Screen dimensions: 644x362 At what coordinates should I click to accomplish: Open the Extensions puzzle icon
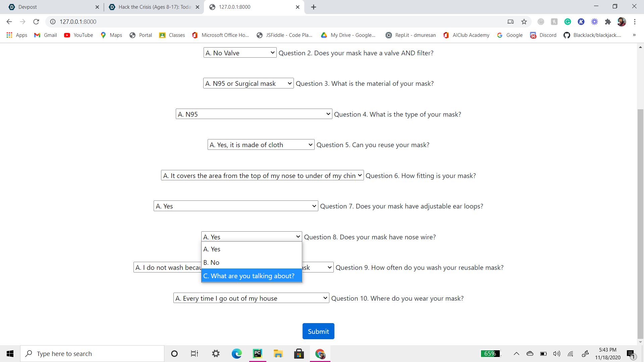(608, 22)
